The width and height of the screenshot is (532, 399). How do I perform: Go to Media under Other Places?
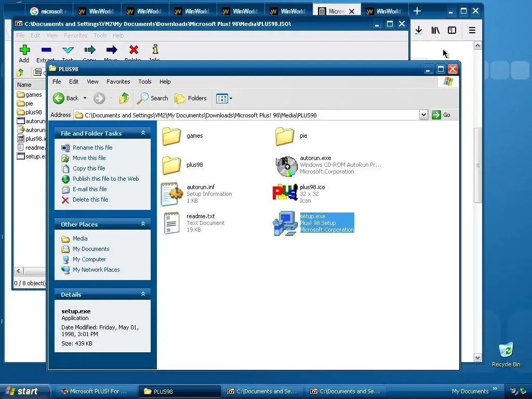(79, 238)
